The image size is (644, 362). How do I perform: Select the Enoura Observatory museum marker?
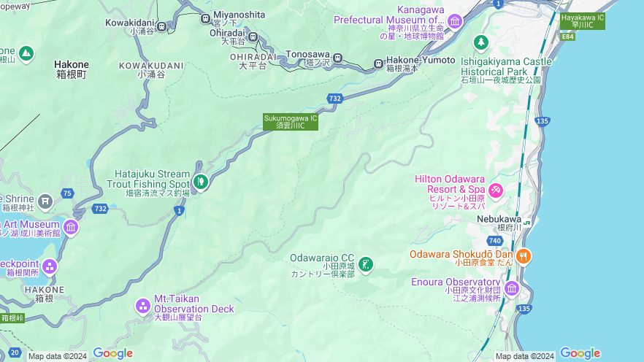(512, 288)
